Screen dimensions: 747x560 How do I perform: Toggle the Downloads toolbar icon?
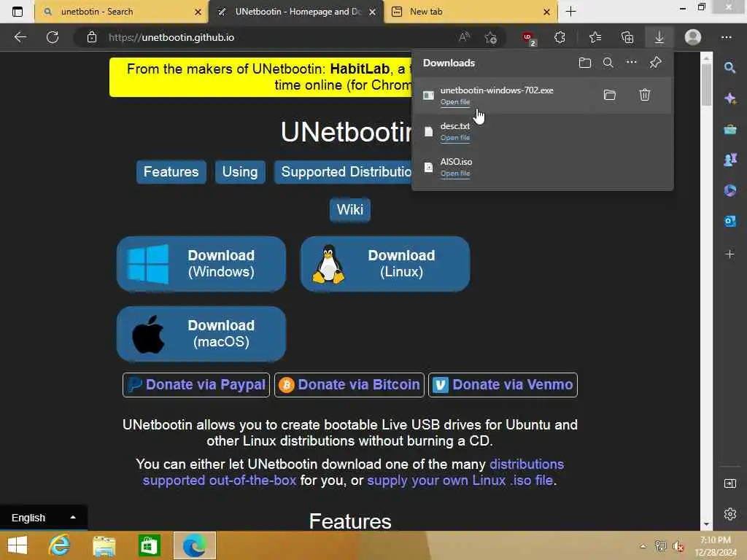pyautogui.click(x=659, y=37)
